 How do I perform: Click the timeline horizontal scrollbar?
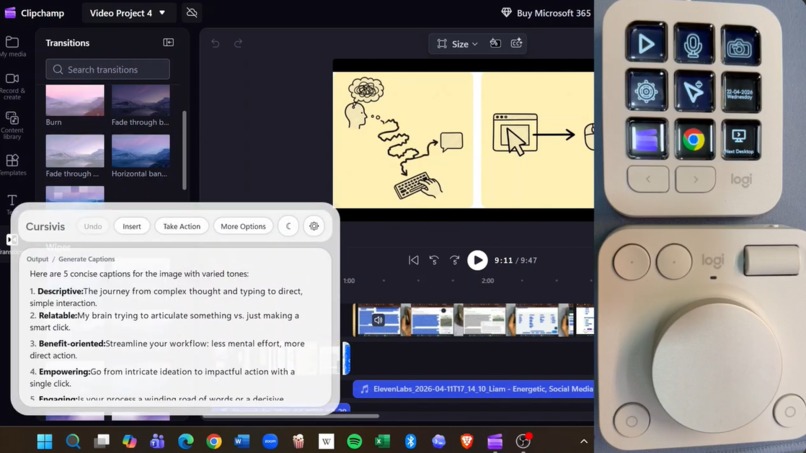[x=291, y=415]
